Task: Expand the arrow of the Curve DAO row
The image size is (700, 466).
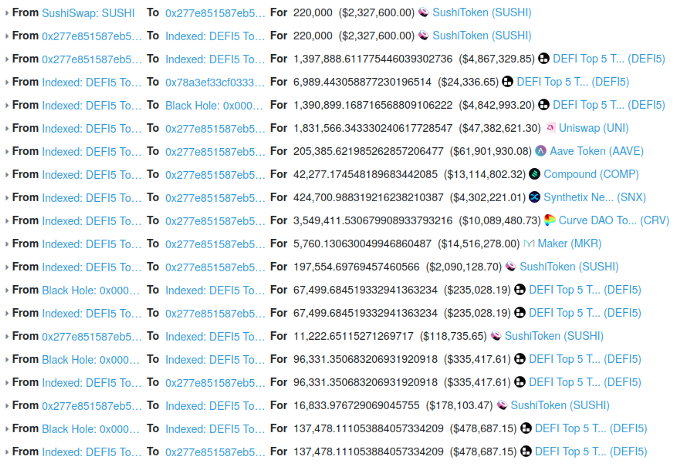Action: (6, 221)
